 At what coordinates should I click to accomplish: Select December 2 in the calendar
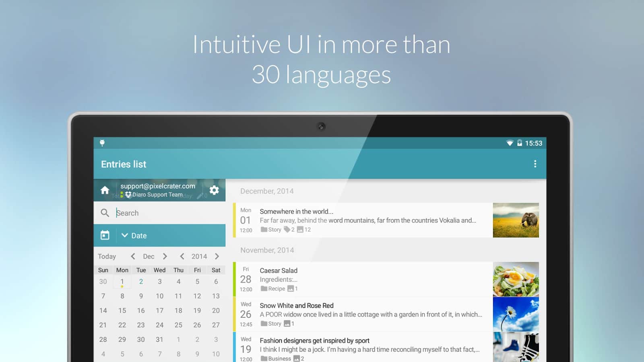coord(141,282)
